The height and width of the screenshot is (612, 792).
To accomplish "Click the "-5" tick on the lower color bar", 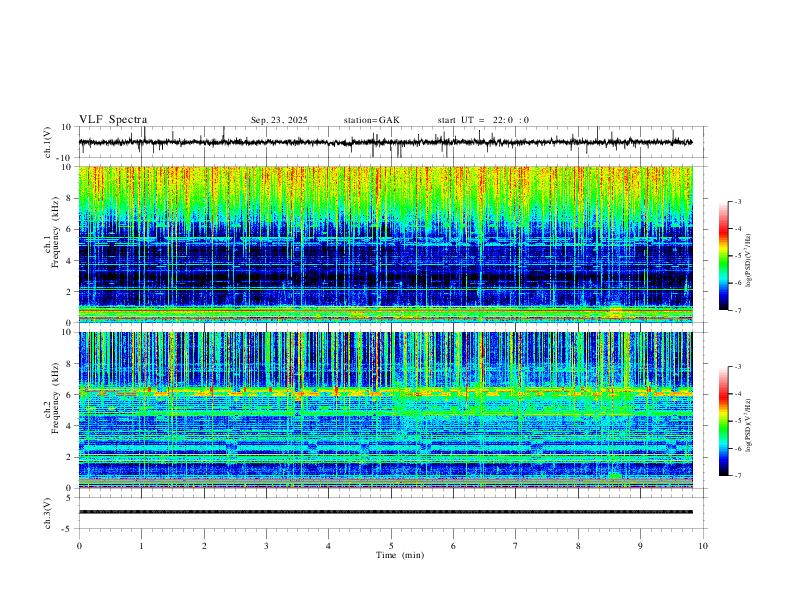I will [x=738, y=421].
